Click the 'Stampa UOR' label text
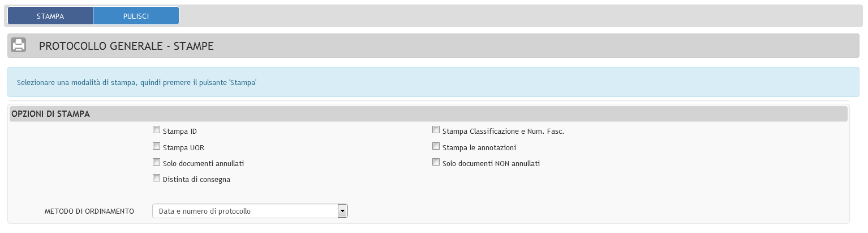The image size is (868, 233). click(183, 148)
